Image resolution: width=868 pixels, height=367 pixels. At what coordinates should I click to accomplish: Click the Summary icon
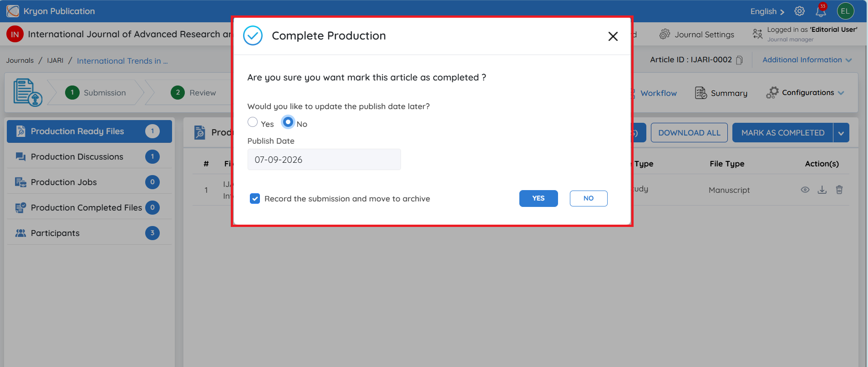pos(700,93)
